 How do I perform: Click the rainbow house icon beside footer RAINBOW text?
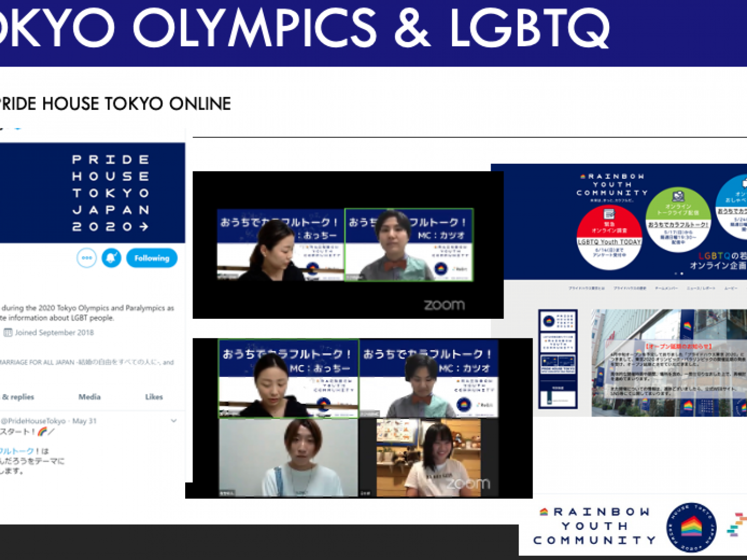tap(544, 512)
